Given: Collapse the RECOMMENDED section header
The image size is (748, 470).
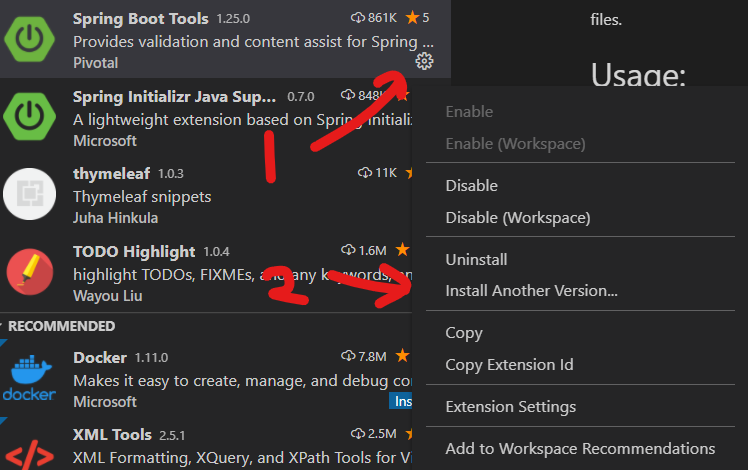Looking at the screenshot, I should click(x=62, y=326).
